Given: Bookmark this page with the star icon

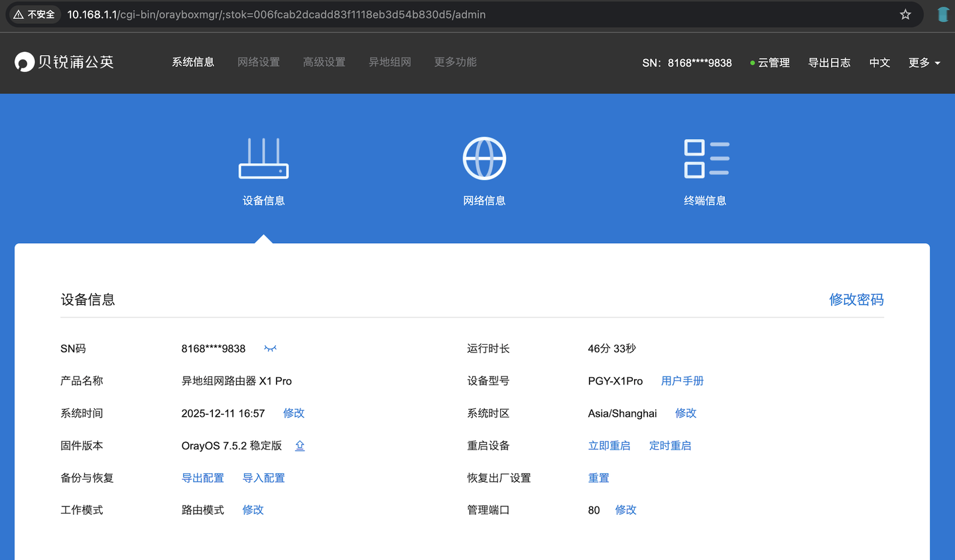Looking at the screenshot, I should (905, 15).
